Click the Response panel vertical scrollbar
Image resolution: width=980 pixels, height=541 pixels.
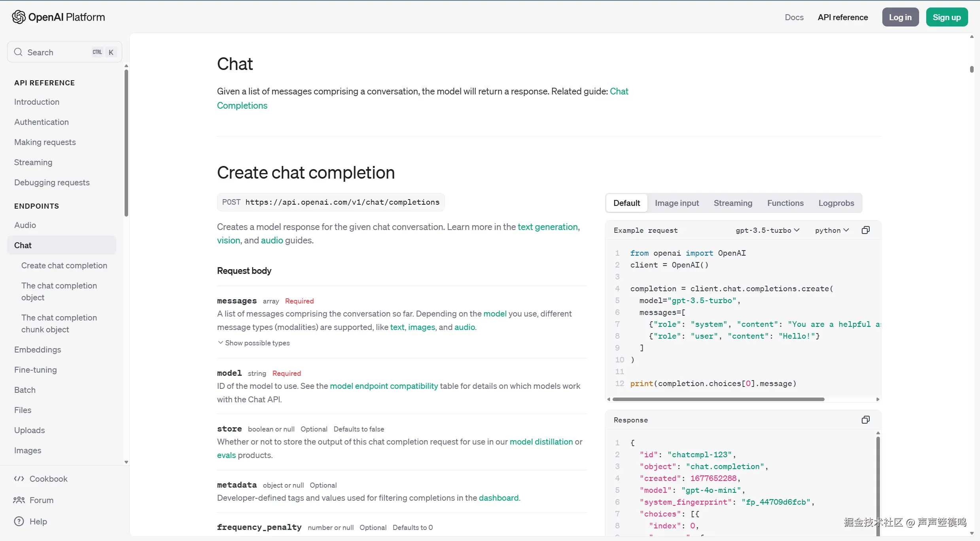click(x=878, y=486)
